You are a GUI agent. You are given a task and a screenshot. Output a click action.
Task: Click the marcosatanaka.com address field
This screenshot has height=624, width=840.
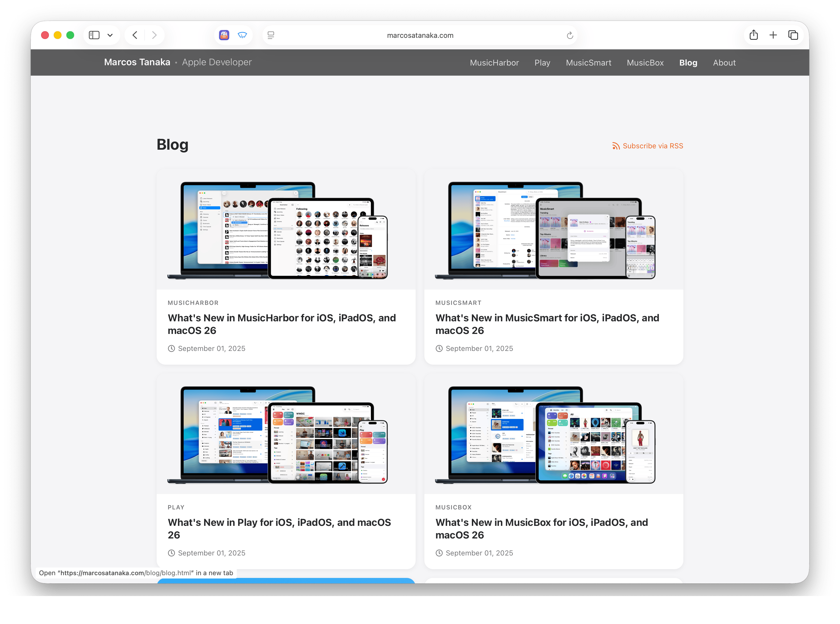(x=420, y=35)
